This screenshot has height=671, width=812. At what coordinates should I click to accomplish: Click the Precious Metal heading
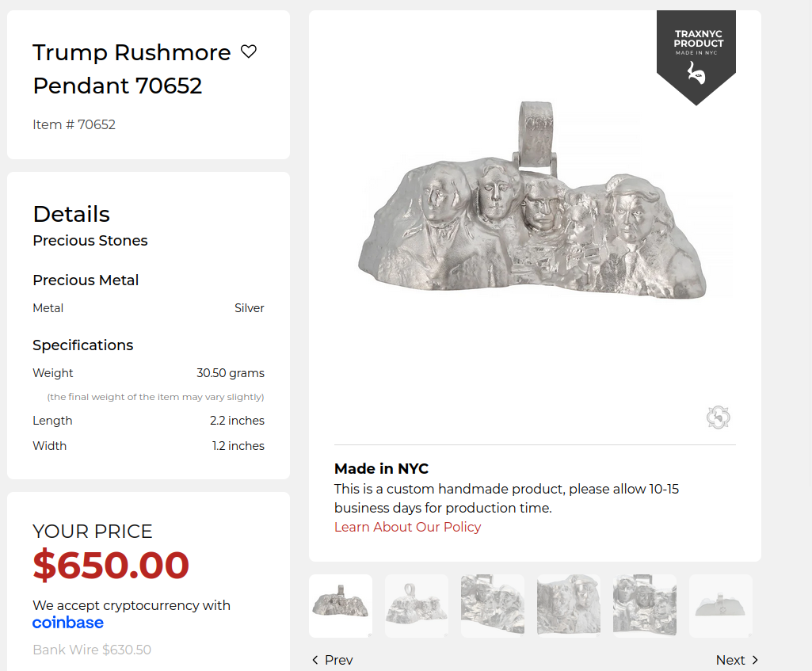pyautogui.click(x=86, y=280)
